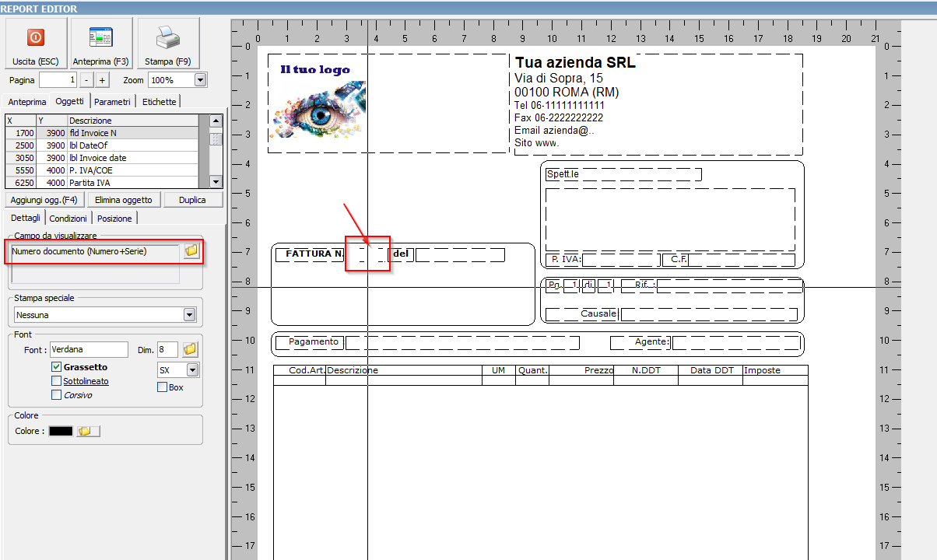Image resolution: width=937 pixels, height=560 pixels.
Task: Enable the Sottolineato checkbox
Action: [x=57, y=381]
